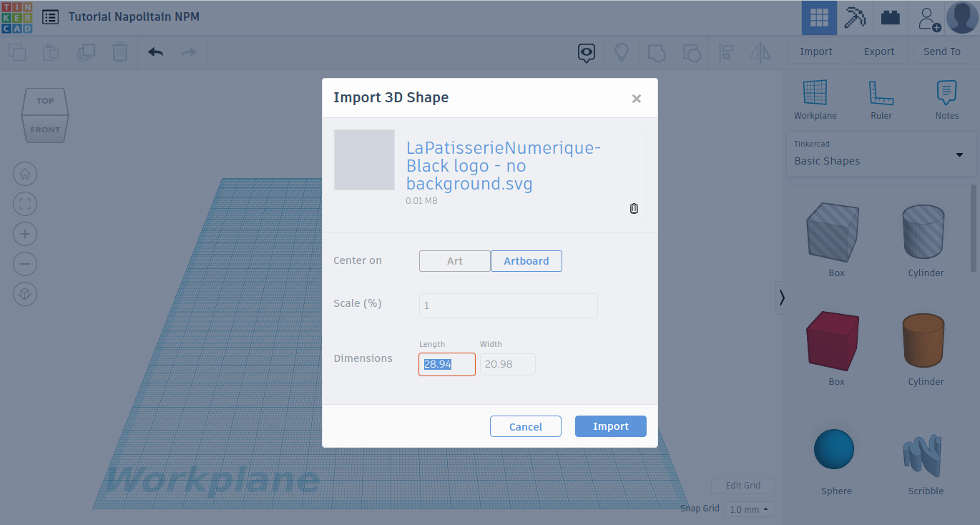Viewport: 980px width, 525px height.
Task: Invite a collaborator via add-person icon
Action: point(928,18)
